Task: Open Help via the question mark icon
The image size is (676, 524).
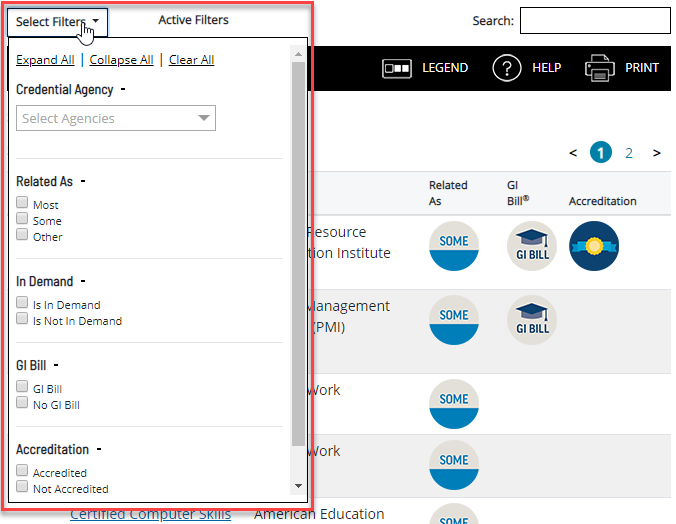Action: [507, 68]
